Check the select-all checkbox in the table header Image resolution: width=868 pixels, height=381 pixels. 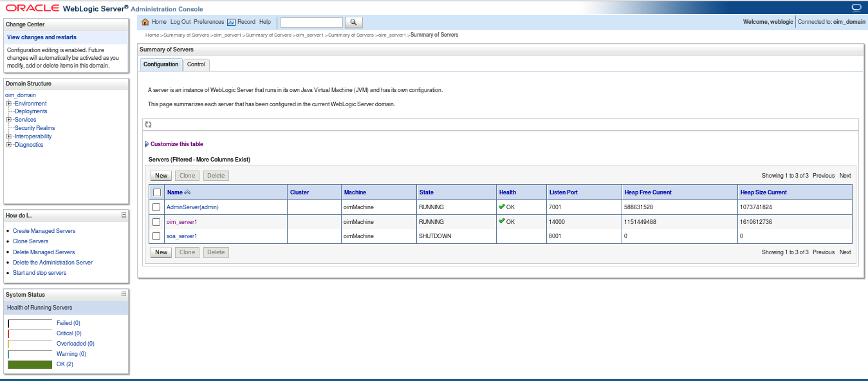tap(156, 192)
